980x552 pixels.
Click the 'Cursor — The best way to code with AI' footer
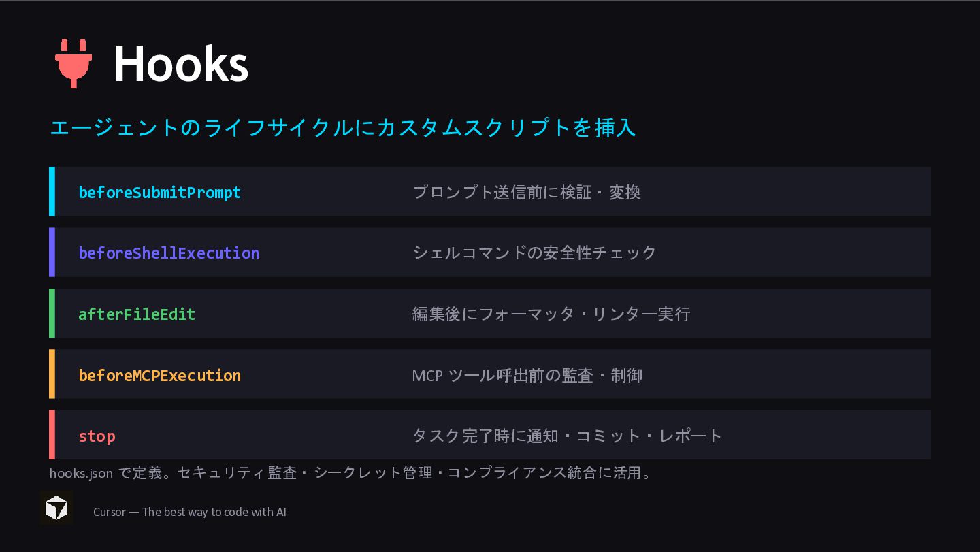pyautogui.click(x=190, y=512)
